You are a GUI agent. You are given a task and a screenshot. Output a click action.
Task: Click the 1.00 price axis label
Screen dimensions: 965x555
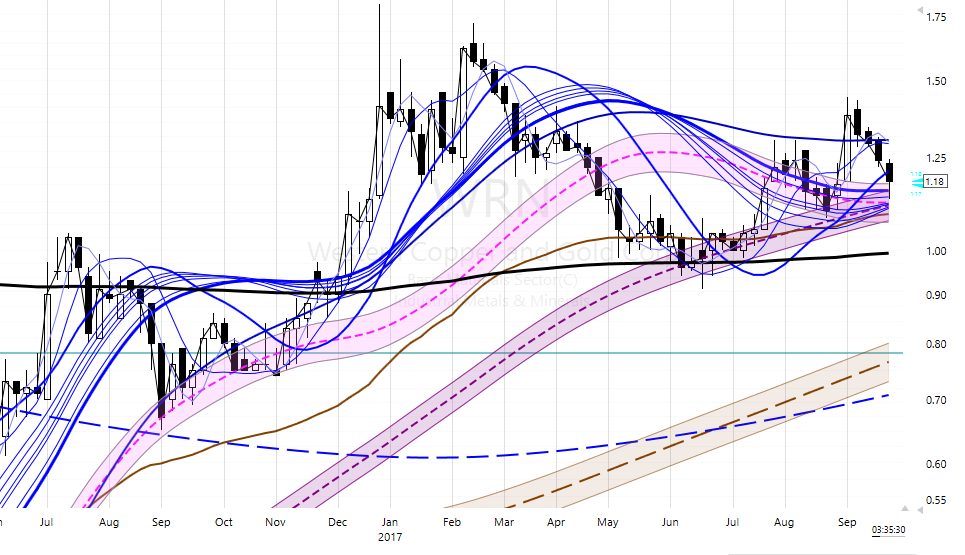click(x=937, y=251)
